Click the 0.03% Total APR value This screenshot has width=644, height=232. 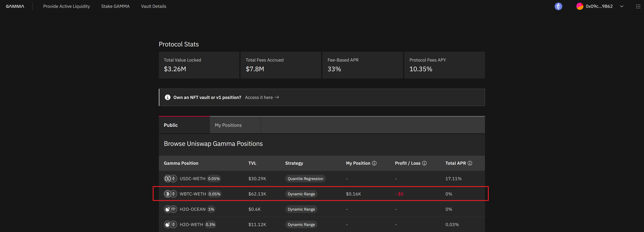point(452,225)
